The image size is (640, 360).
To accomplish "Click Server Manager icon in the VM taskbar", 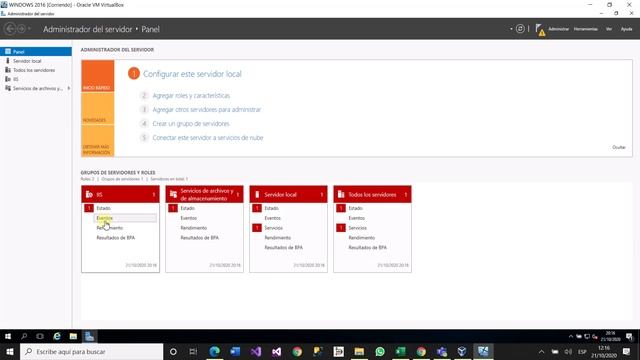I will (89, 336).
